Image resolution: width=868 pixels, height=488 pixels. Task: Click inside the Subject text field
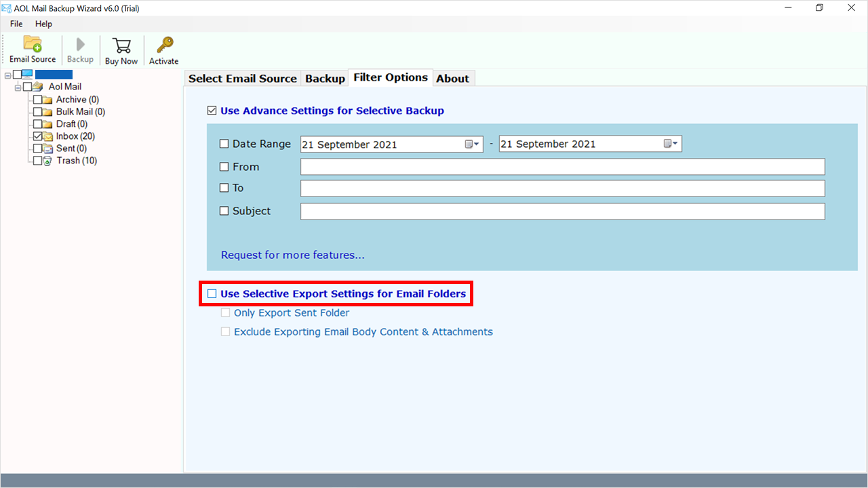point(563,211)
